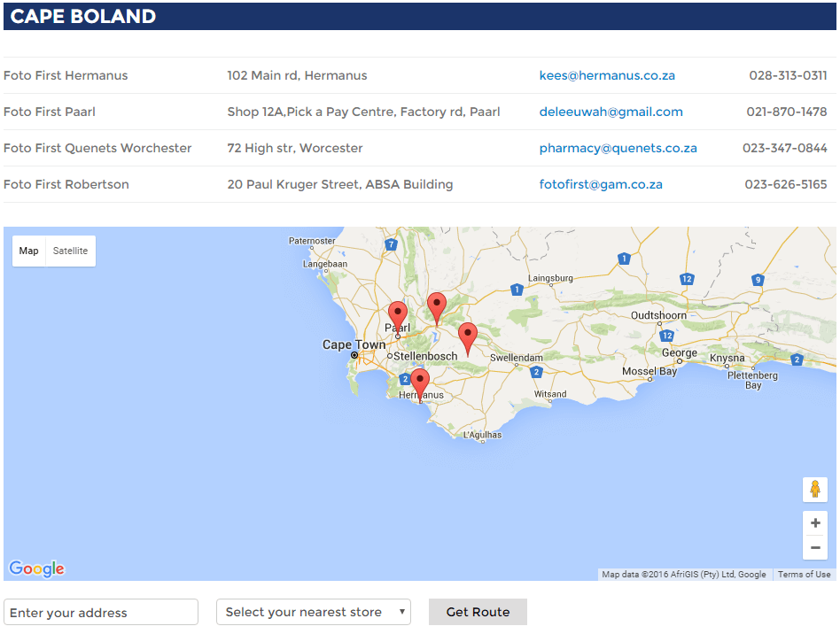Click the Shop 12A Pick a Pay Centre address
The image size is (840, 634).
coord(363,112)
